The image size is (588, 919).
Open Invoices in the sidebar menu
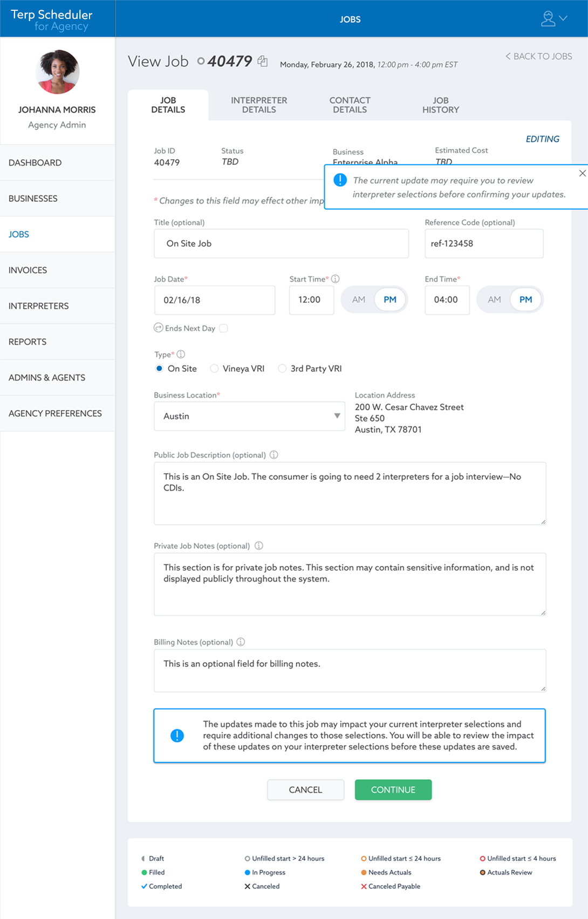tap(28, 270)
